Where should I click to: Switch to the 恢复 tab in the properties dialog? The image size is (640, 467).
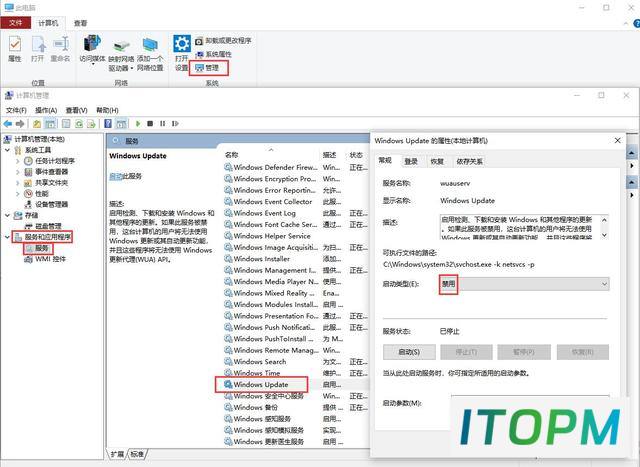point(437,162)
